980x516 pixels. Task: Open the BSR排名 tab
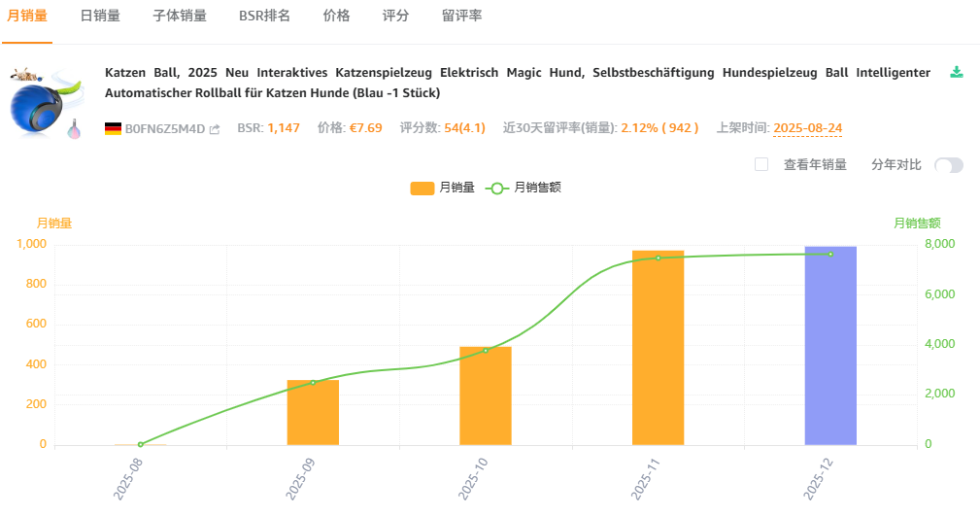tap(264, 17)
